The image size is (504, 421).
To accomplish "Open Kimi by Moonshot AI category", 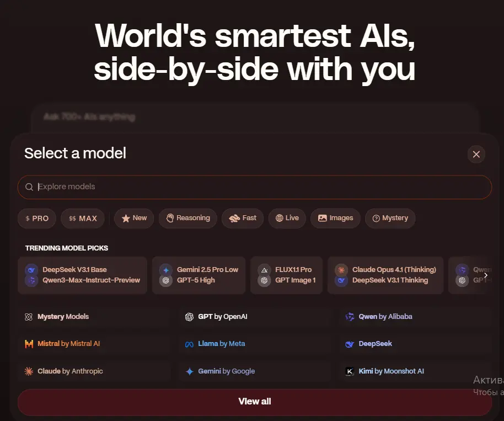I will point(415,371).
